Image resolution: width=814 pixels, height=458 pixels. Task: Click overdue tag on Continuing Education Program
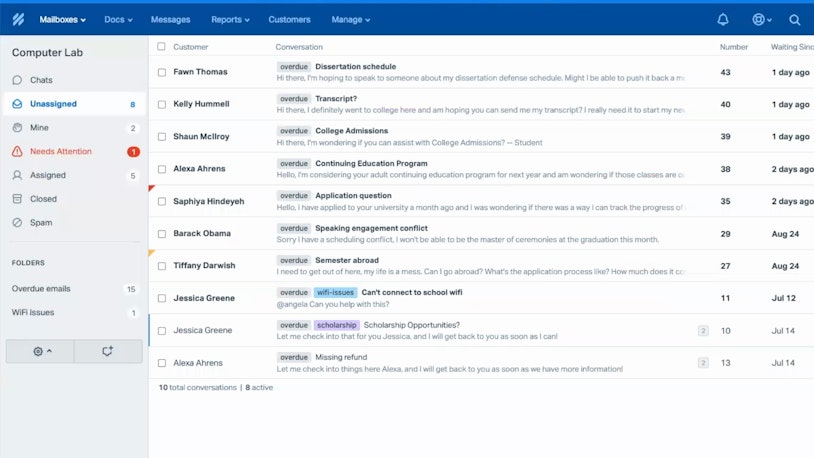pos(294,164)
